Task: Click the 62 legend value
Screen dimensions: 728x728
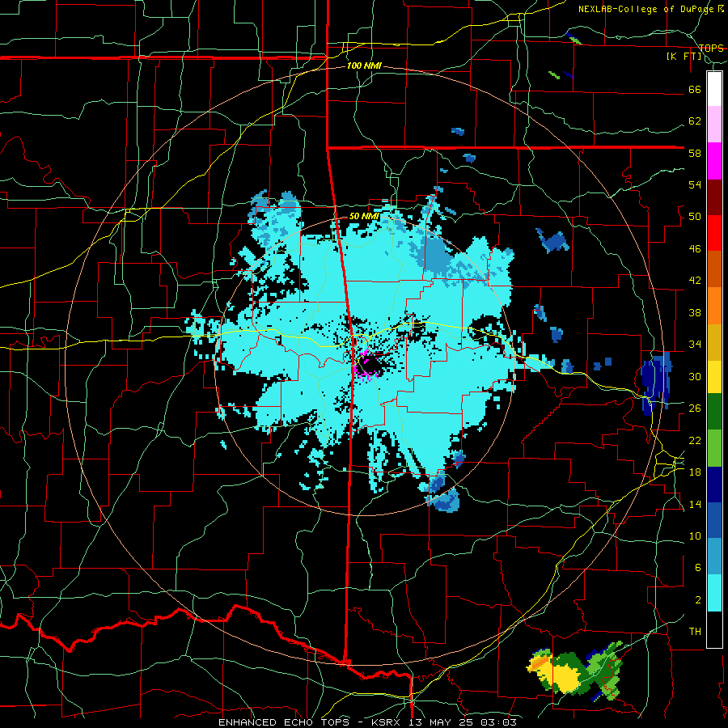Action: pos(695,121)
